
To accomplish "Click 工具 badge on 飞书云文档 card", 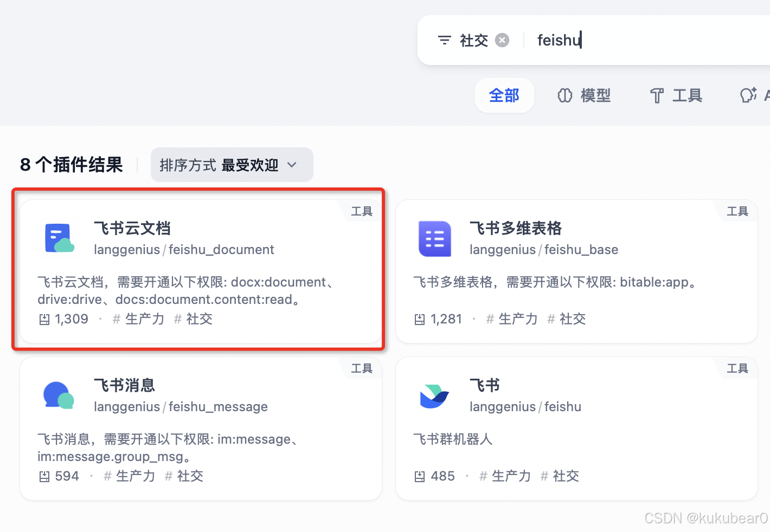I will [x=362, y=211].
